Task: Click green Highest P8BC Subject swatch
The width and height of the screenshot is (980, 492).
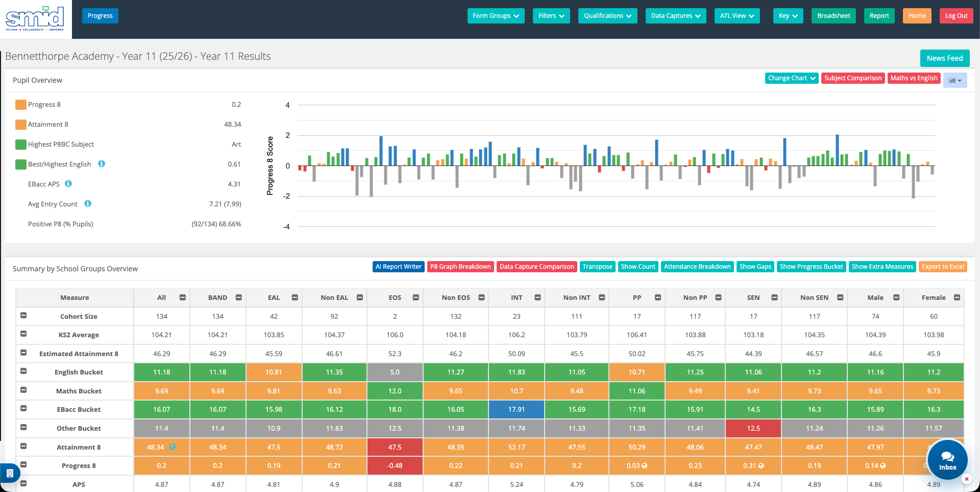Action: 21,145
